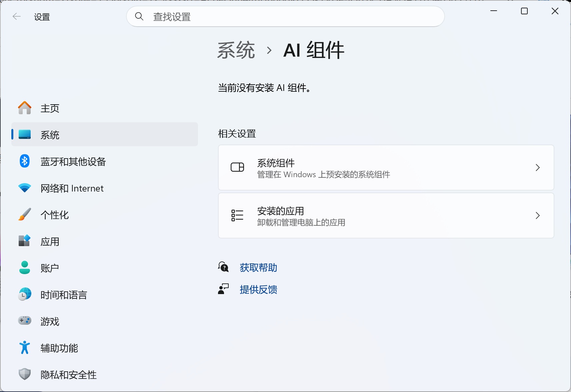Click the 系统 monitor icon

click(25, 135)
